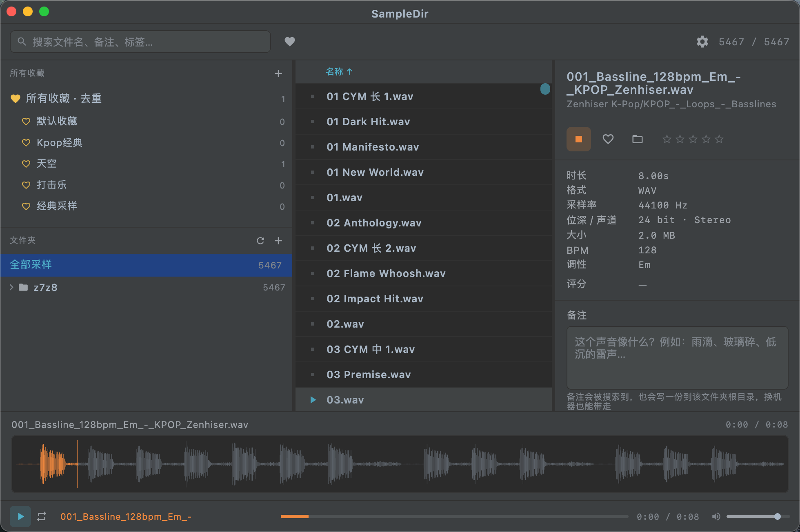Click the 44100 Hz sample rate value
The image size is (800, 532).
662,205
